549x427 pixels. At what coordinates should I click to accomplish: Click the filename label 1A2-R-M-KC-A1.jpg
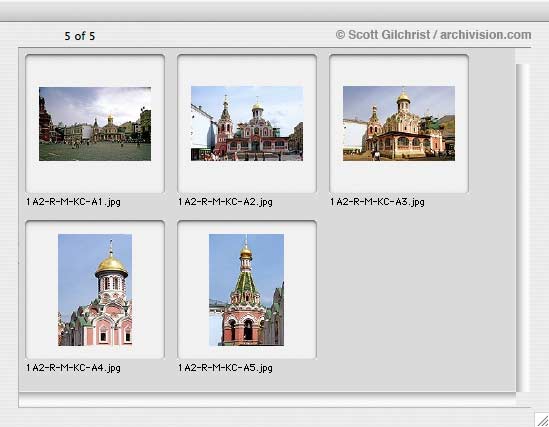73,202
